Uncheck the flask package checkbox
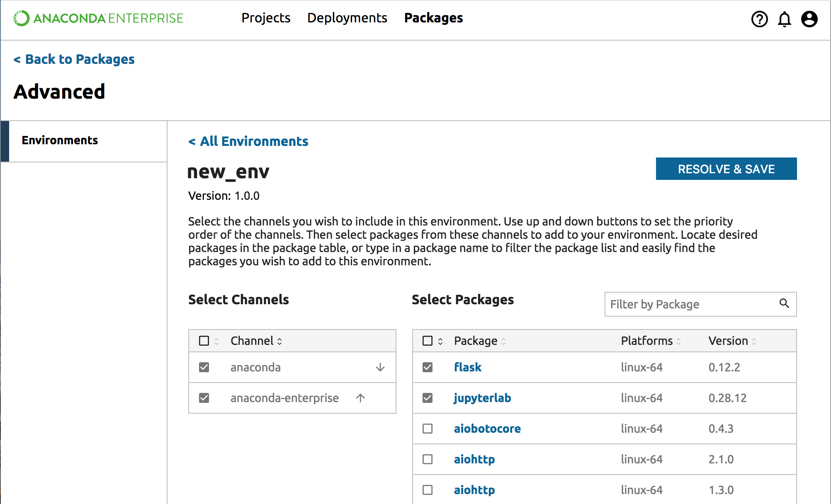 (428, 367)
